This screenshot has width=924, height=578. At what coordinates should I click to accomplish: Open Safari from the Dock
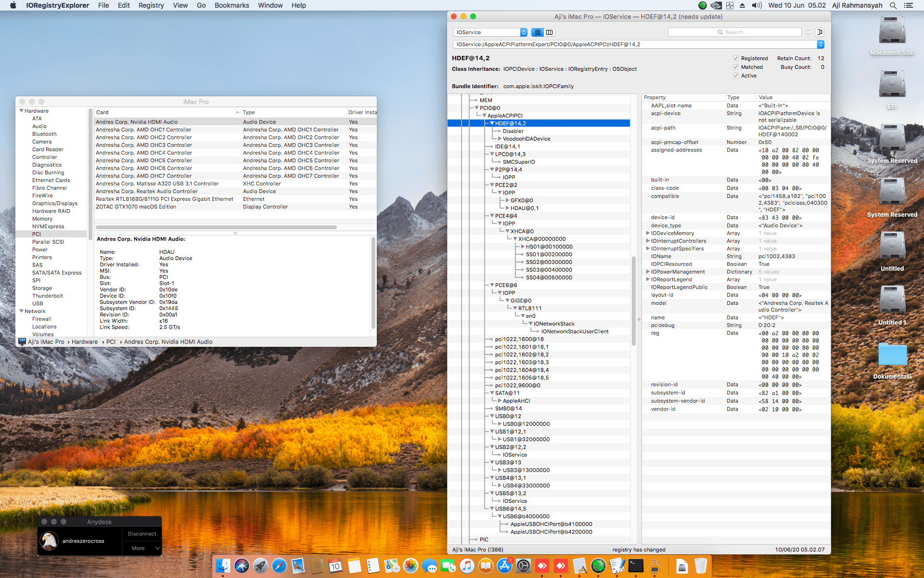[279, 566]
